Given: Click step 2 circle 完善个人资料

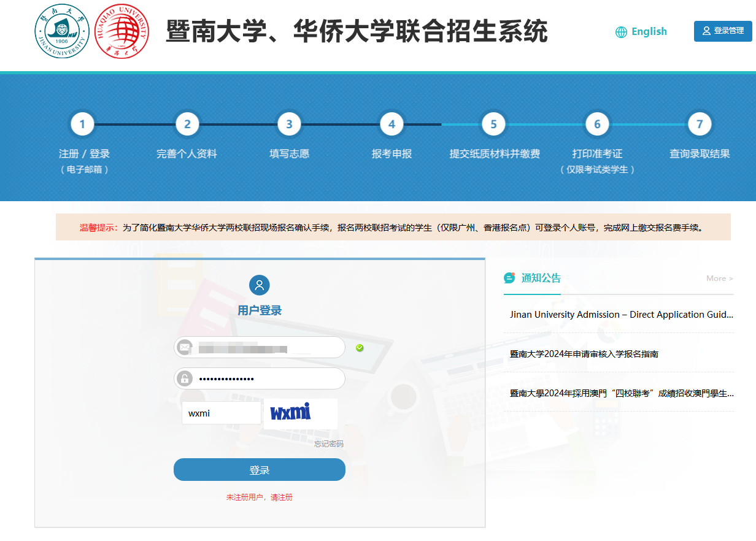Looking at the screenshot, I should pos(187,125).
